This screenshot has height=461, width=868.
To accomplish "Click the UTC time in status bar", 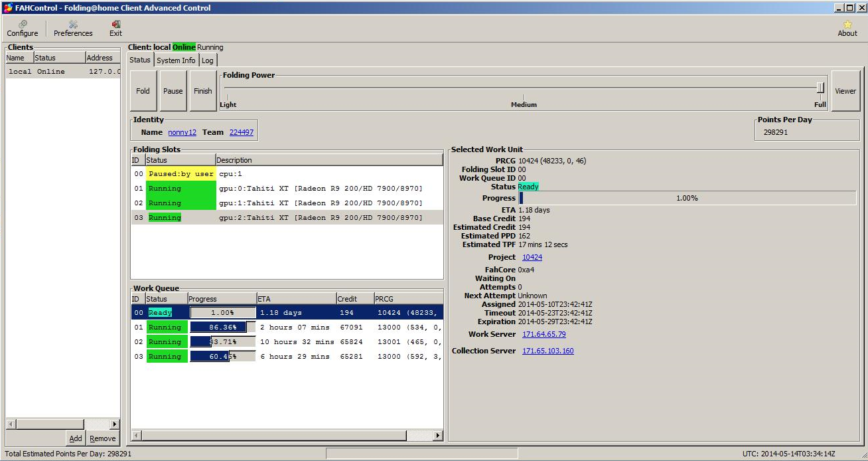I will coord(788,454).
